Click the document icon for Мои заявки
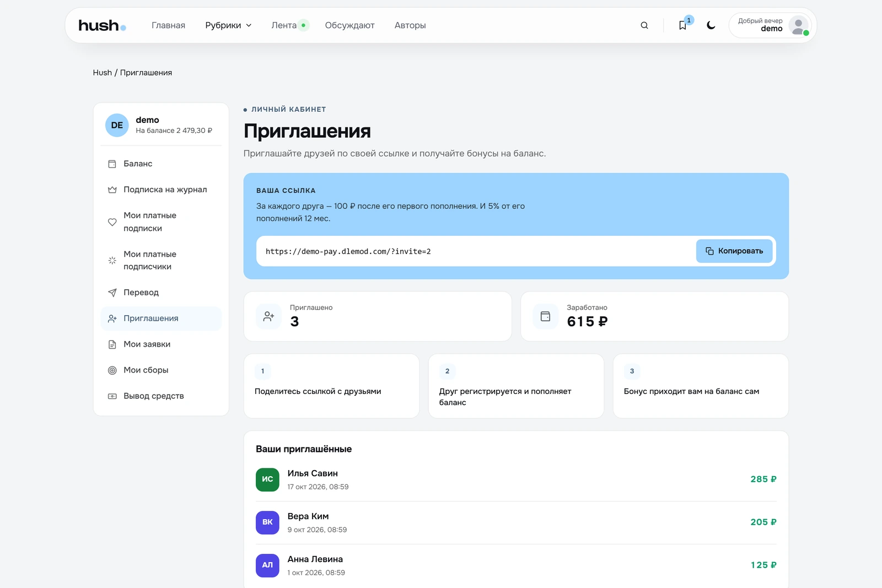Screen dimensions: 882x588 pos(112,344)
